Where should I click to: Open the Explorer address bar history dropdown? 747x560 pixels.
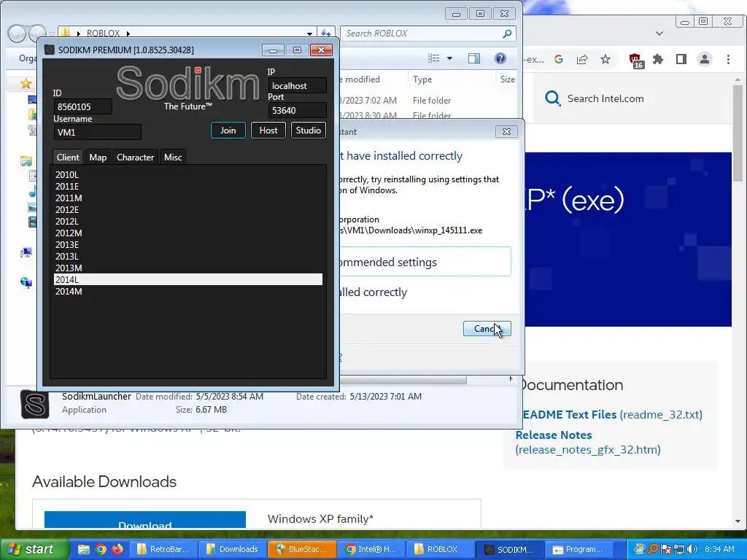coord(309,34)
